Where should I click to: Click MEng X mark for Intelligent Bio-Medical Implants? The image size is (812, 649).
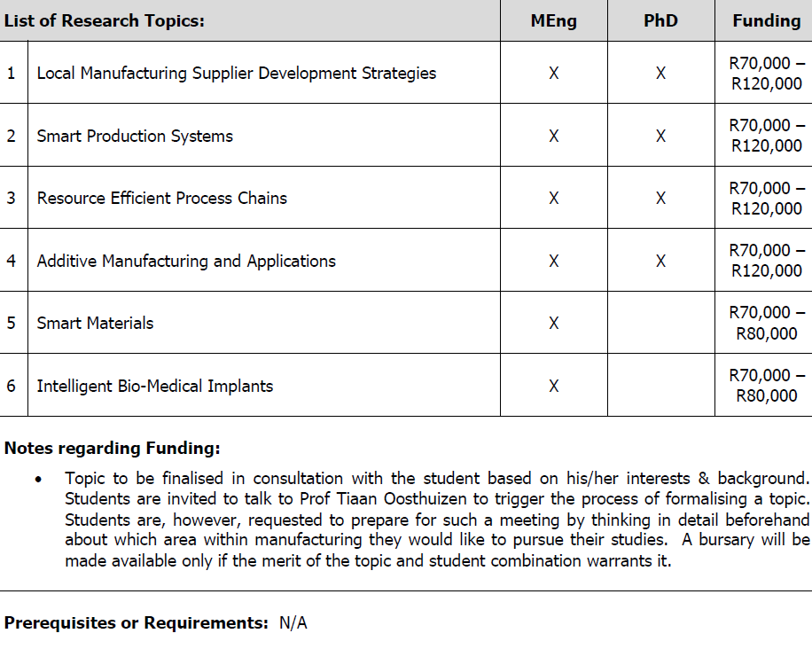coord(553,386)
